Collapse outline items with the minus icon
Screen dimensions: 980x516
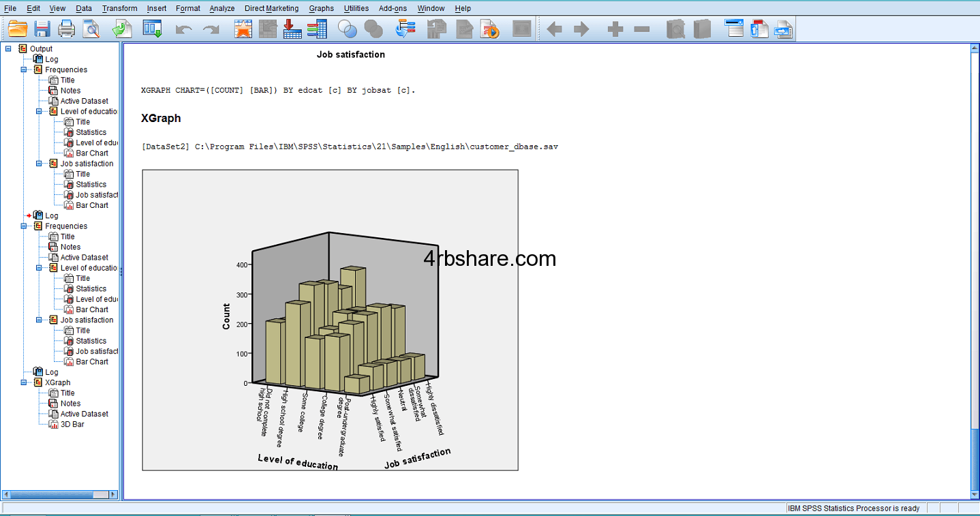(642, 29)
